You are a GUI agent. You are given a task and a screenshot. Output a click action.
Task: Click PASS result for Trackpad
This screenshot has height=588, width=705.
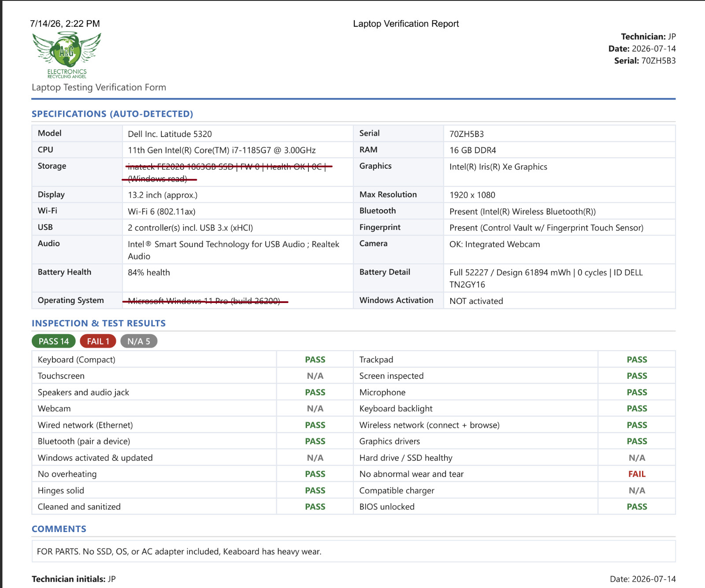point(637,360)
